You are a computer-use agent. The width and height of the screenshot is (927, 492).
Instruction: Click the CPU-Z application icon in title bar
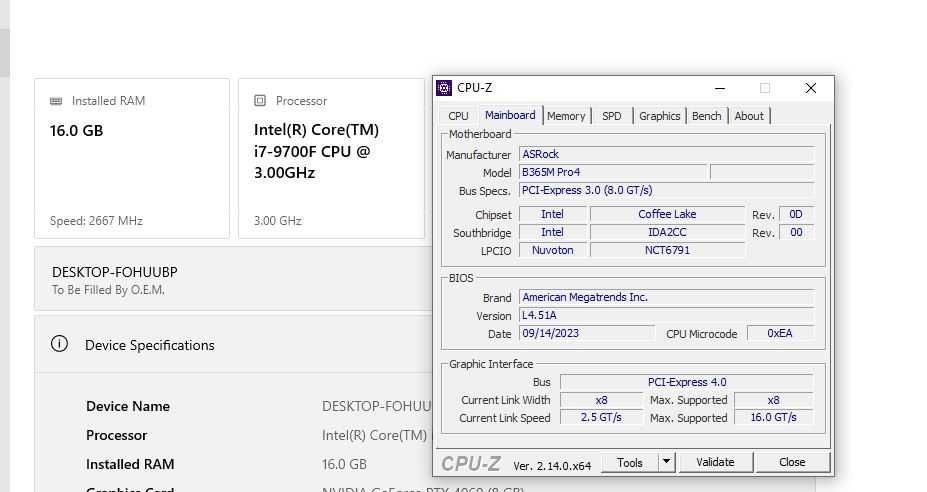coord(444,88)
